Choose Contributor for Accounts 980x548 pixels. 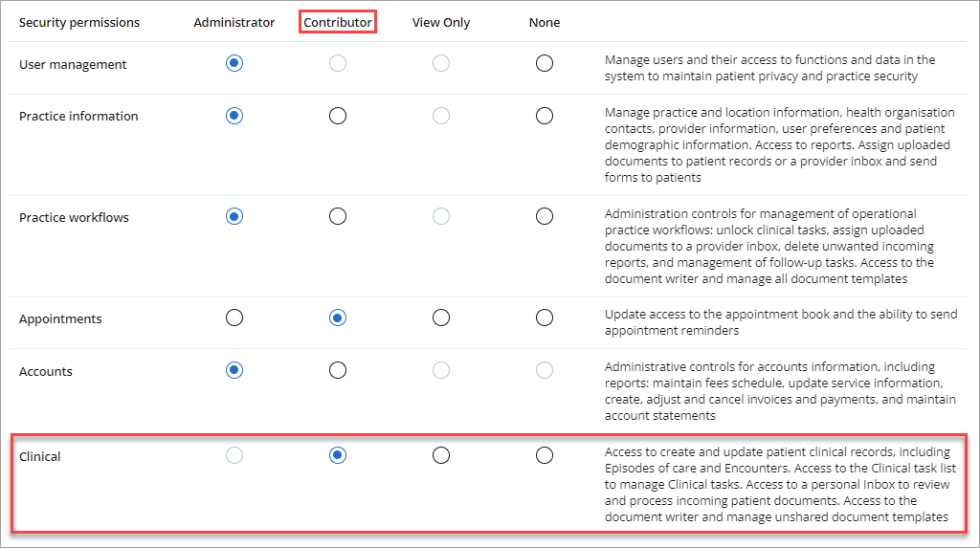[338, 370]
